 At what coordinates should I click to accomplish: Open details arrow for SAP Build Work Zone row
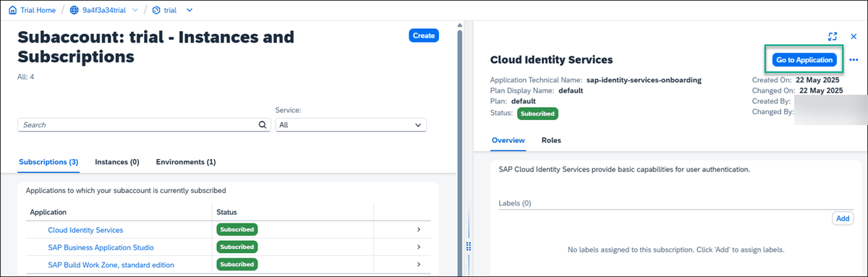click(419, 264)
